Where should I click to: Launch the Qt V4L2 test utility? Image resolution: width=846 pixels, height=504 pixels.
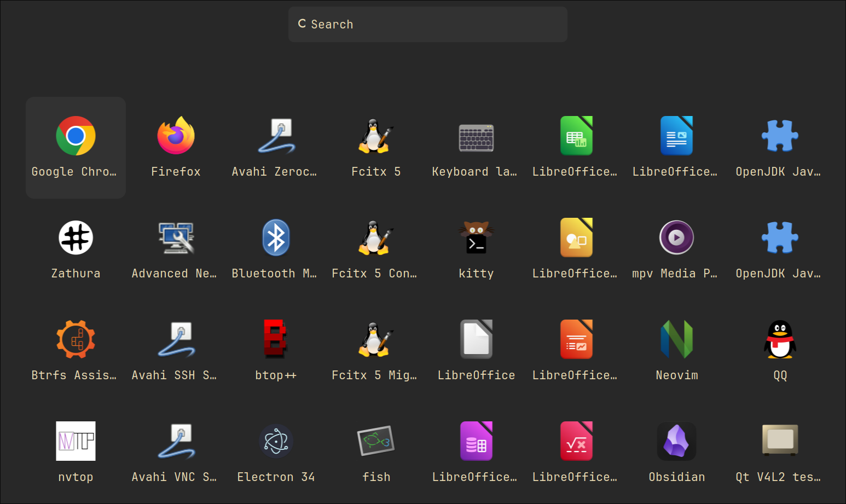(780, 453)
